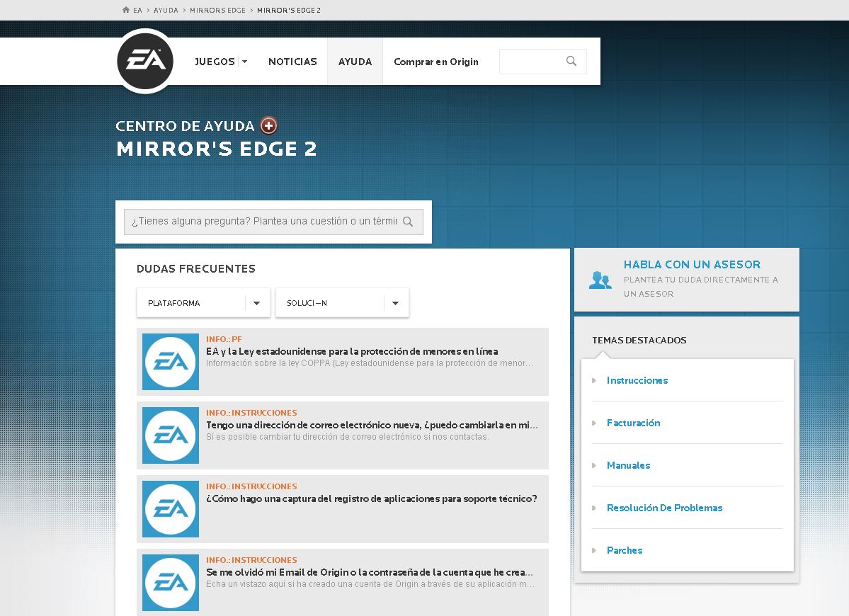The image size is (849, 616).
Task: Open the Facturación topic
Action: pyautogui.click(x=633, y=423)
